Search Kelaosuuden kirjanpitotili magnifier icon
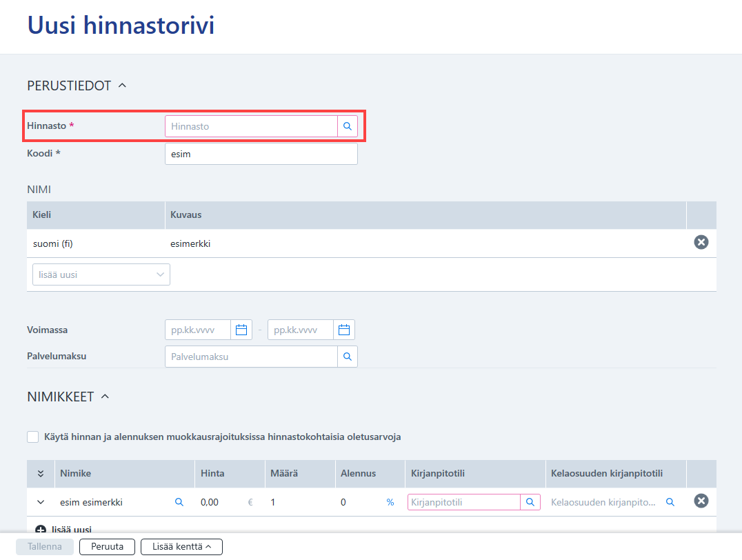This screenshot has height=560, width=742. [670, 502]
